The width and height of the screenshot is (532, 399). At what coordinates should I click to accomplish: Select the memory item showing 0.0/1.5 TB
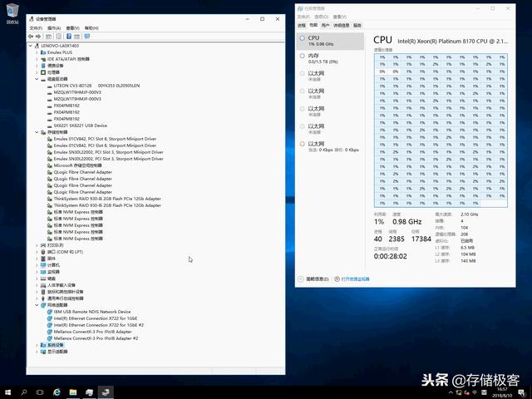330,58
